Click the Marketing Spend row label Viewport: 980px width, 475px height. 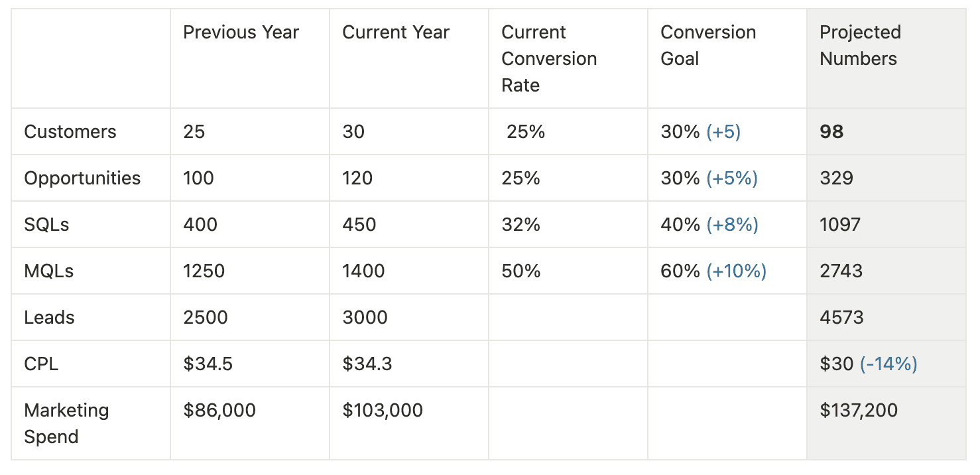click(x=66, y=423)
